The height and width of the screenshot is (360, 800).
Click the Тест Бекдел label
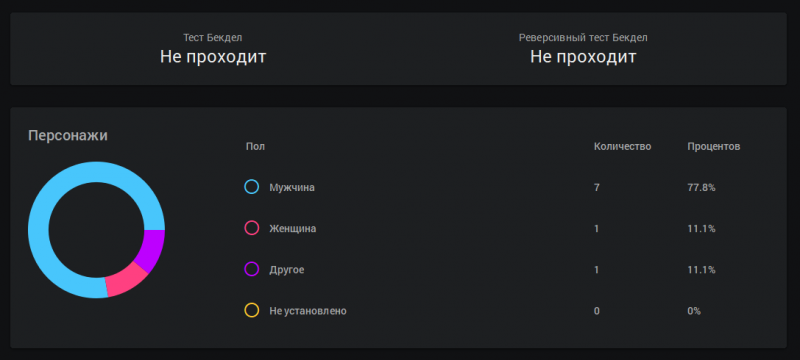coord(213,38)
